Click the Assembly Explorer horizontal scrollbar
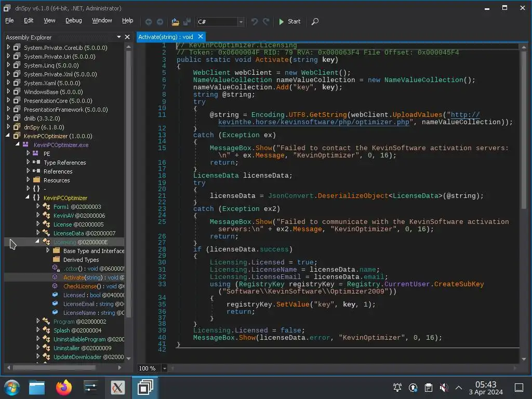This screenshot has width=532, height=399. pyautogui.click(x=54, y=367)
